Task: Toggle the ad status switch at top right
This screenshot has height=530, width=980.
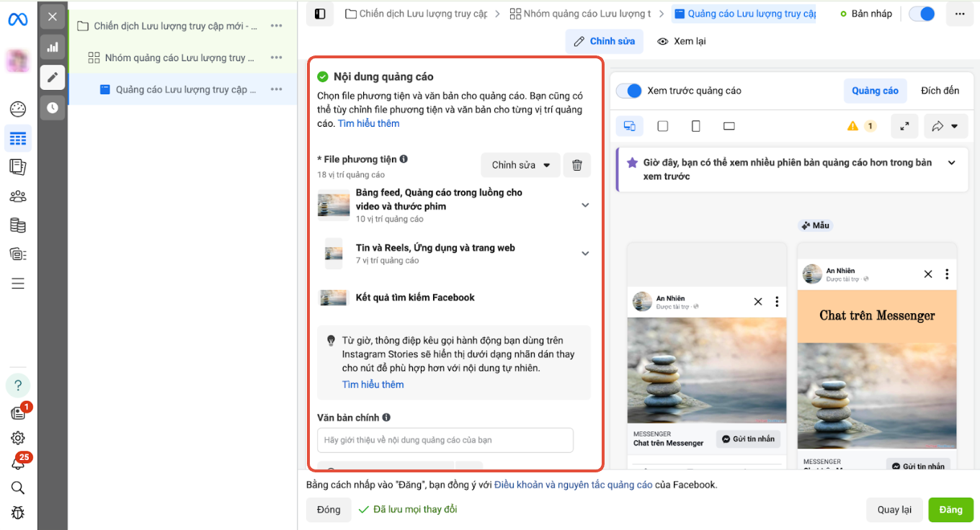Action: click(922, 14)
